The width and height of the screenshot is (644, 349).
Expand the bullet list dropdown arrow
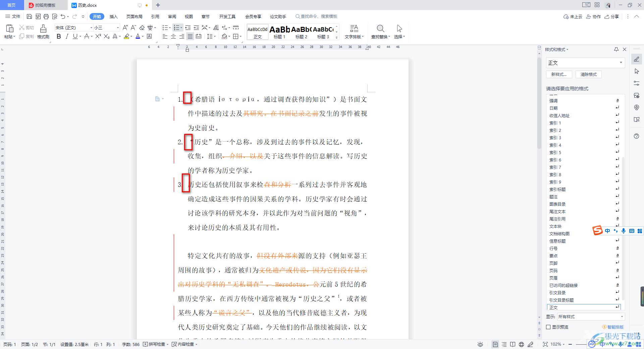click(x=170, y=28)
